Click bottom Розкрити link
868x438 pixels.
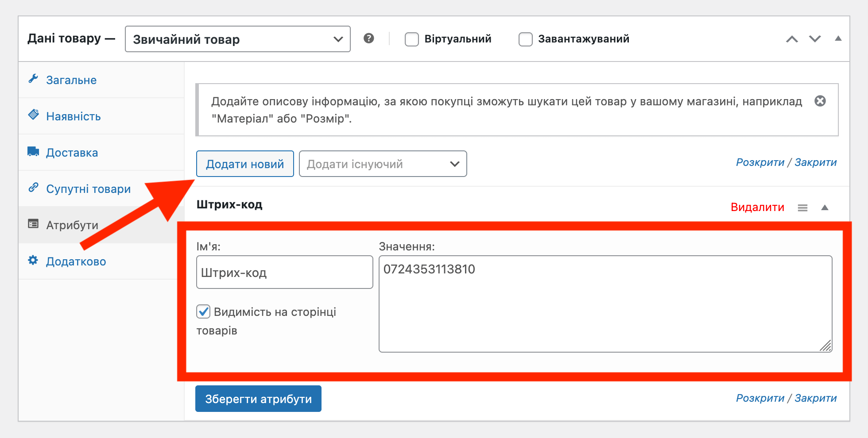click(760, 398)
